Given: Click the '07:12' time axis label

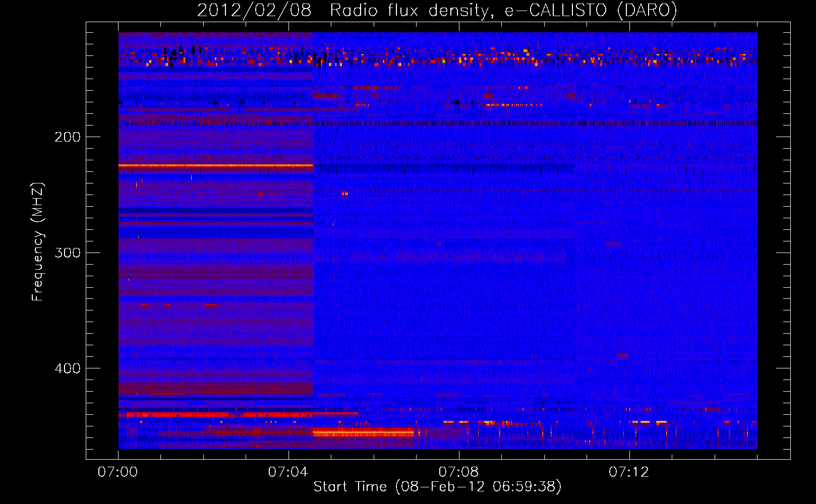Looking at the screenshot, I should 629,472.
